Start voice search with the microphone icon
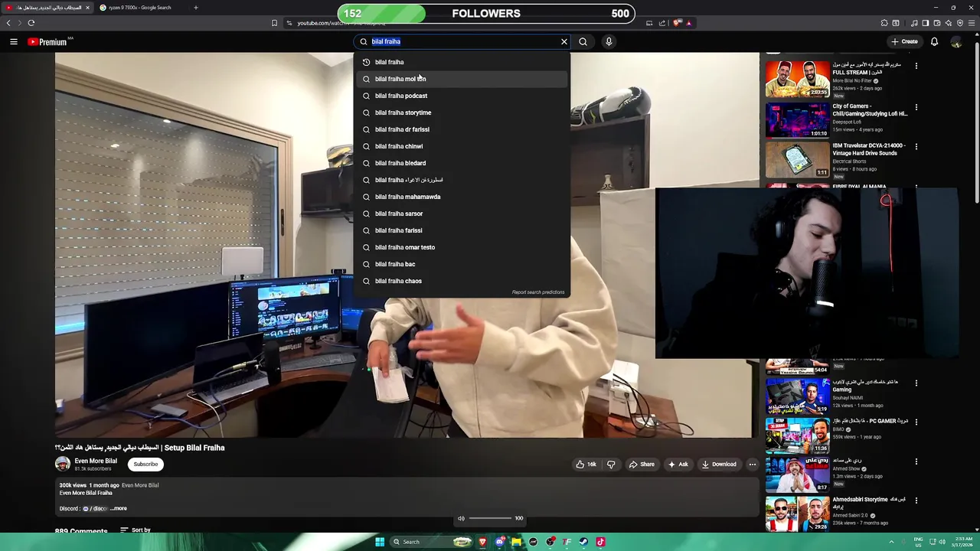Screen dimensions: 980x551 pos(609,41)
